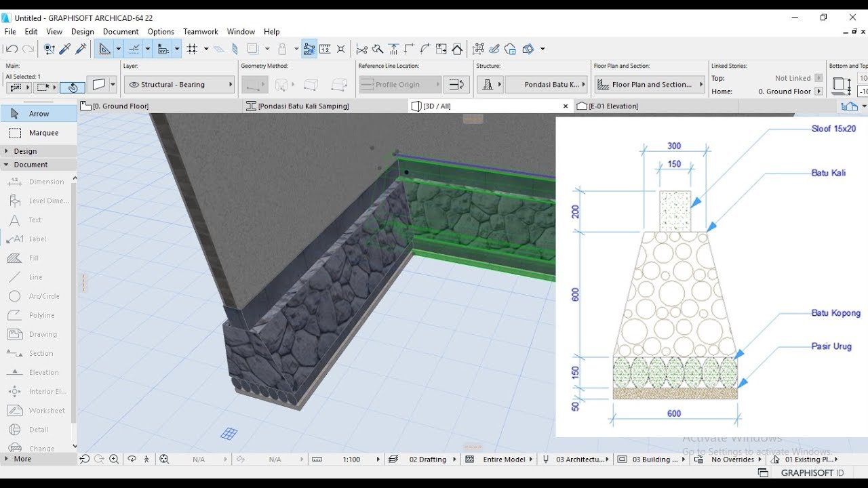Select the Elevation tool
Screen dimensions: 868x488
[x=37, y=372]
